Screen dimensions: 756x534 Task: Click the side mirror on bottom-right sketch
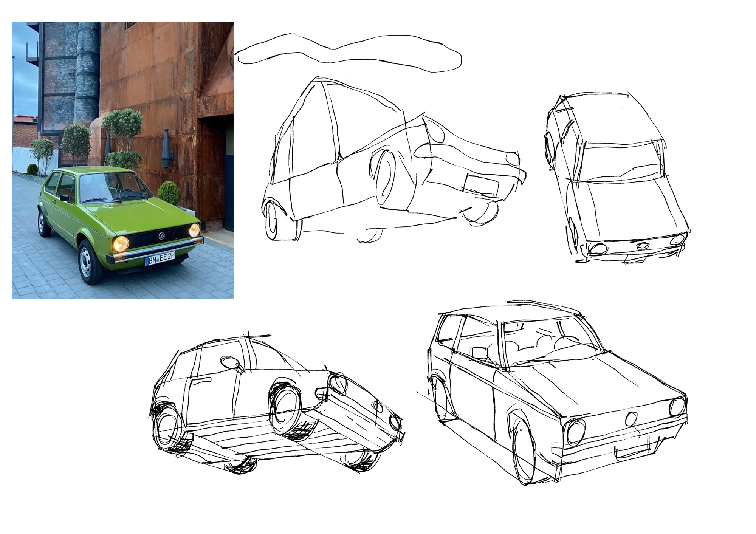point(479,353)
